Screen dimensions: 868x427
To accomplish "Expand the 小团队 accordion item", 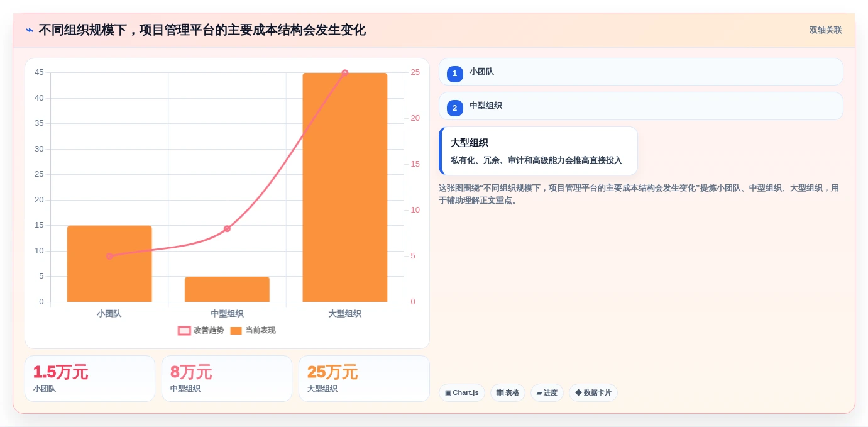I will (640, 72).
